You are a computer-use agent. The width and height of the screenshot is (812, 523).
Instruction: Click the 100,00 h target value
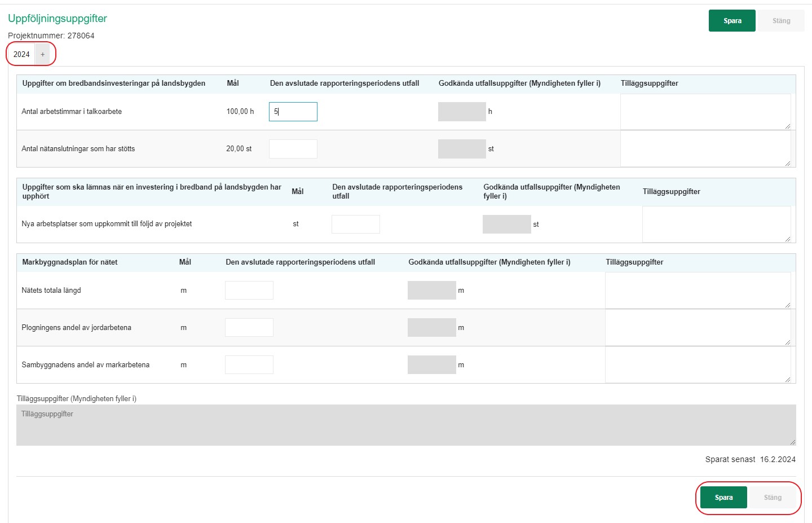point(240,112)
